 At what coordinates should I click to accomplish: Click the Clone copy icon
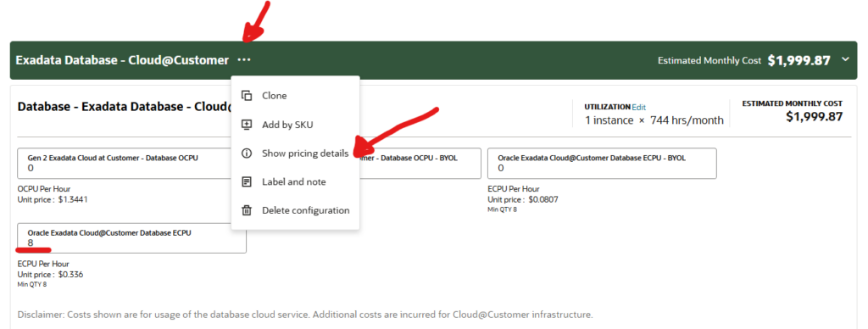pos(247,95)
